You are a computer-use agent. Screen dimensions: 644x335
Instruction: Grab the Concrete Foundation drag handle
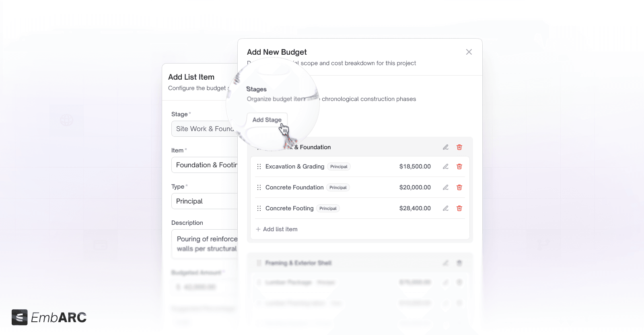(x=259, y=187)
